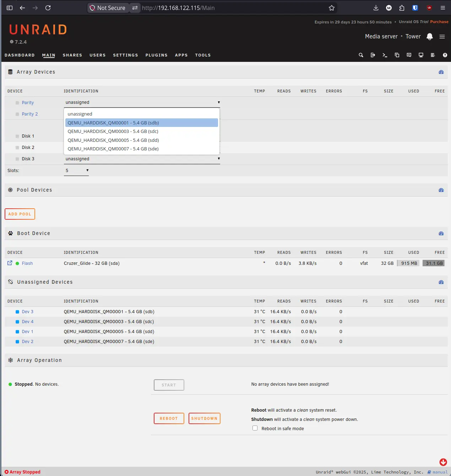Viewport: 451px width, 476px height.
Task: Open the Parity 2 link
Action: tap(29, 114)
